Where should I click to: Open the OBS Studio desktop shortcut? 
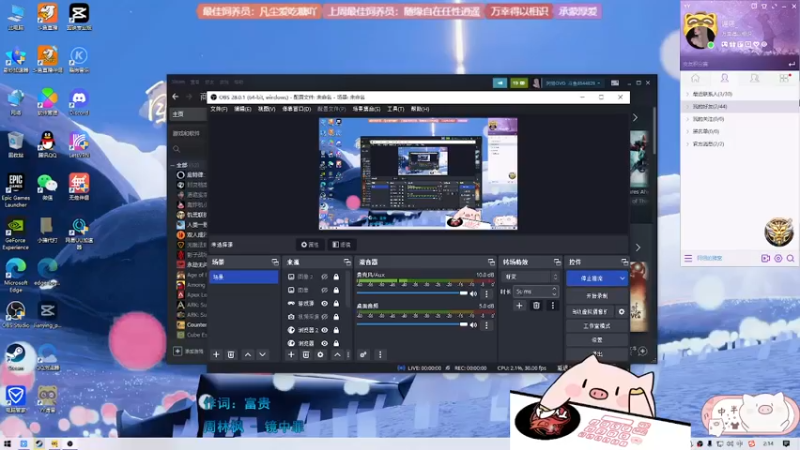[15, 314]
